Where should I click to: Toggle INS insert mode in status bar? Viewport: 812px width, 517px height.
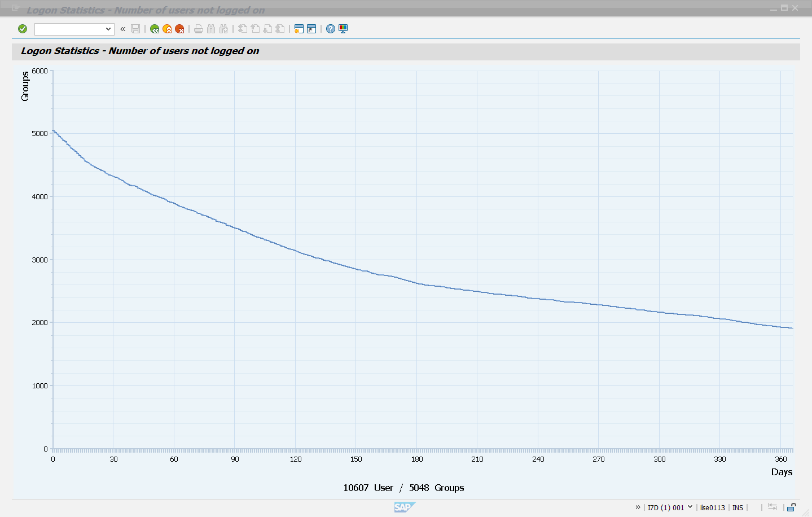738,507
